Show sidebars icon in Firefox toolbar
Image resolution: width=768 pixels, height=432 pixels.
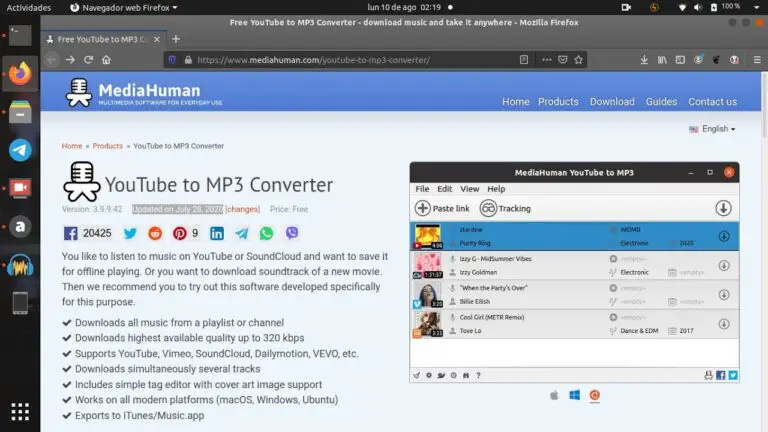tap(680, 60)
